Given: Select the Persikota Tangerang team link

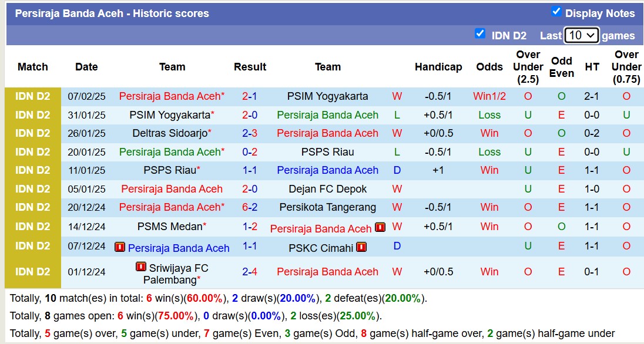Looking at the screenshot, I should 327,207.
